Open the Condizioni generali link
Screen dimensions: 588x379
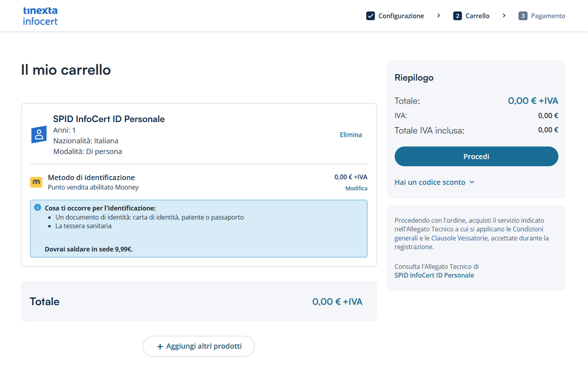point(528,229)
